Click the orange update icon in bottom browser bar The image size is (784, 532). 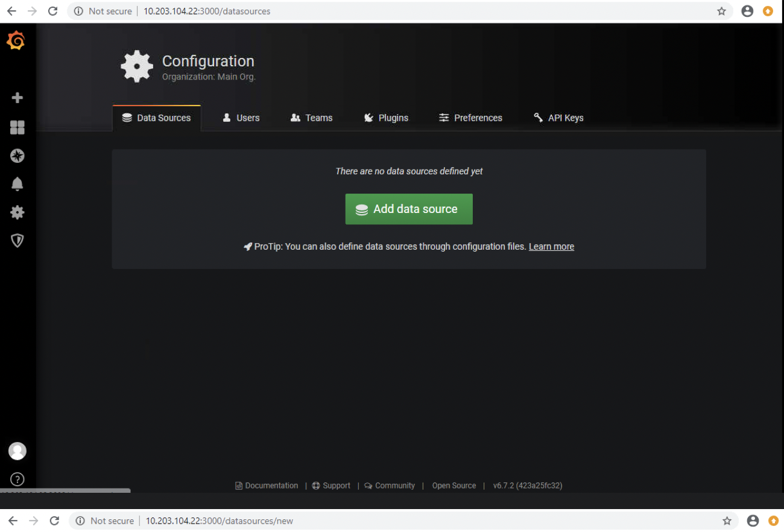tap(773, 521)
